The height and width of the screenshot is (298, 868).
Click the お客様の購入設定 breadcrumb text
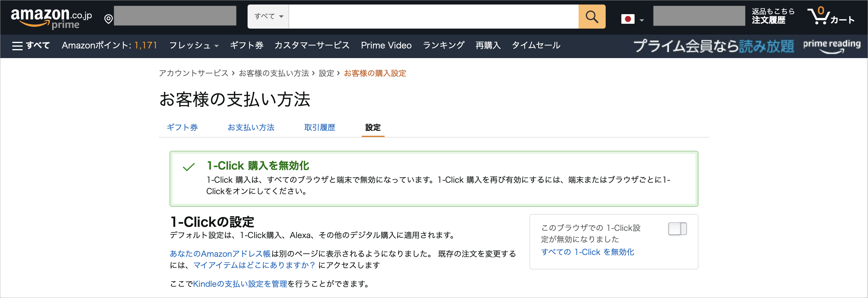tap(375, 73)
